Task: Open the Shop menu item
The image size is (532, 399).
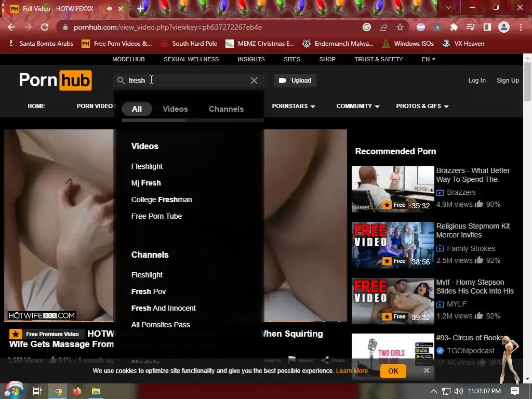Action: pos(327,59)
